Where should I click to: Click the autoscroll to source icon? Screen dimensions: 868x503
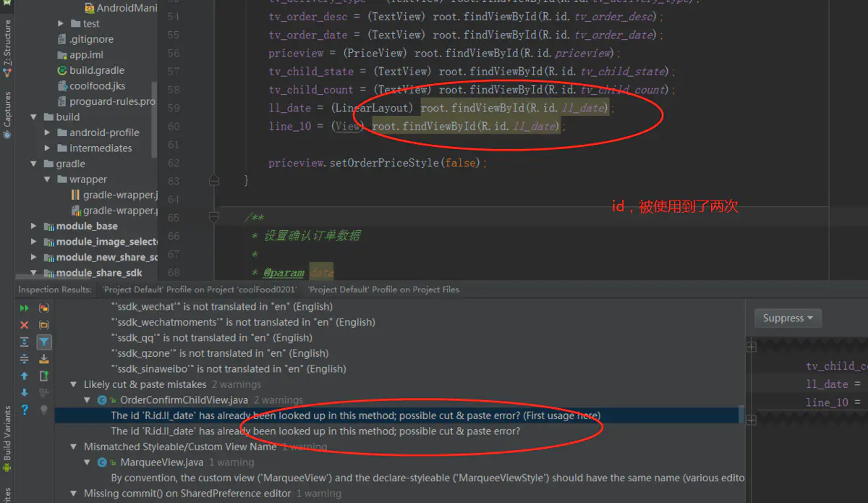[x=44, y=359]
